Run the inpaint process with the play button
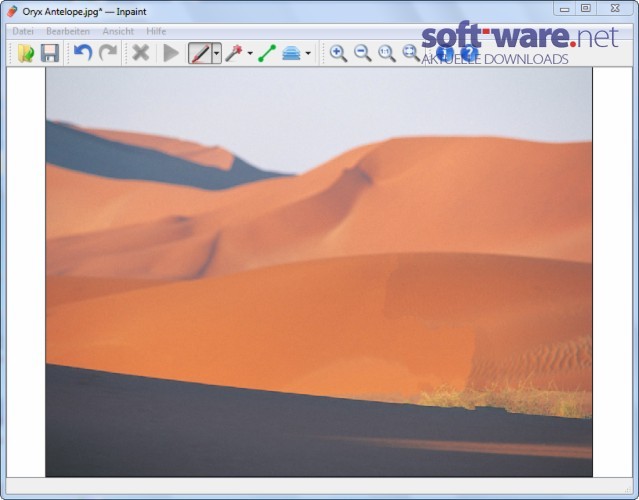This screenshot has width=639, height=500. click(171, 53)
